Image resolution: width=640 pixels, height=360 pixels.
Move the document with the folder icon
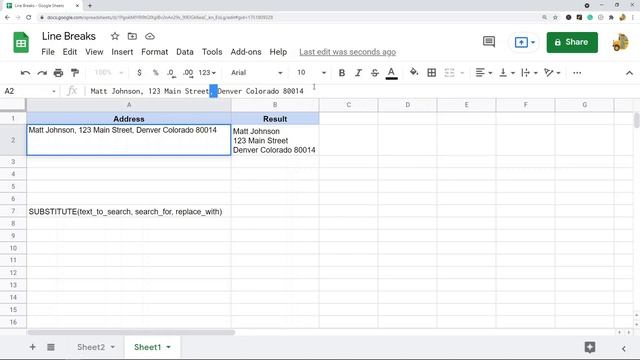(132, 36)
